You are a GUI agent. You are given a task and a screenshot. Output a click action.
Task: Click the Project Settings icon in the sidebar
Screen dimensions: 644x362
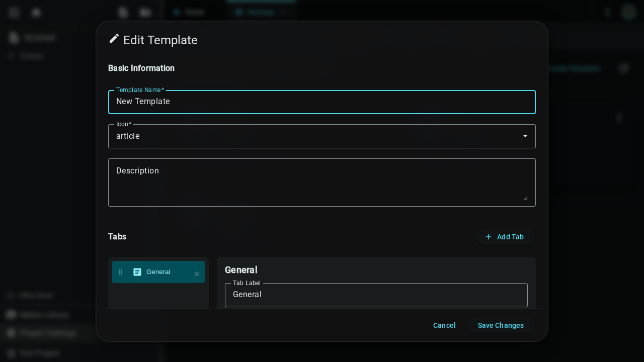(11, 333)
